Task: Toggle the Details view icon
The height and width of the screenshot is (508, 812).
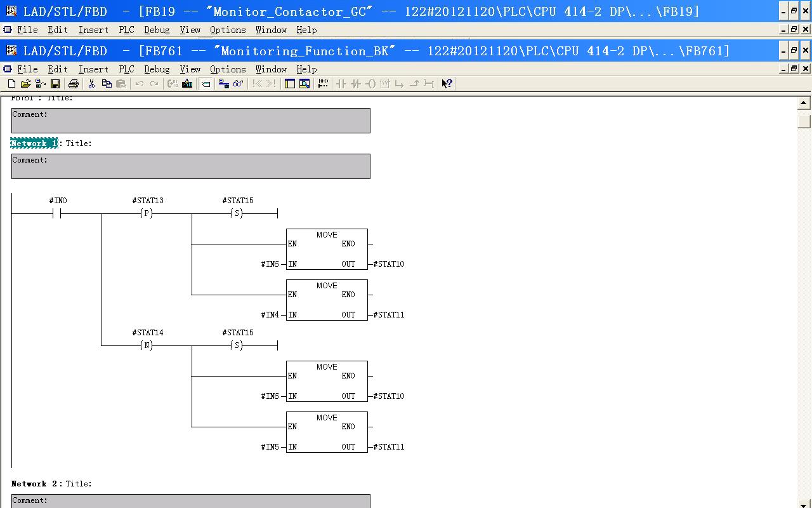Action: pos(304,84)
